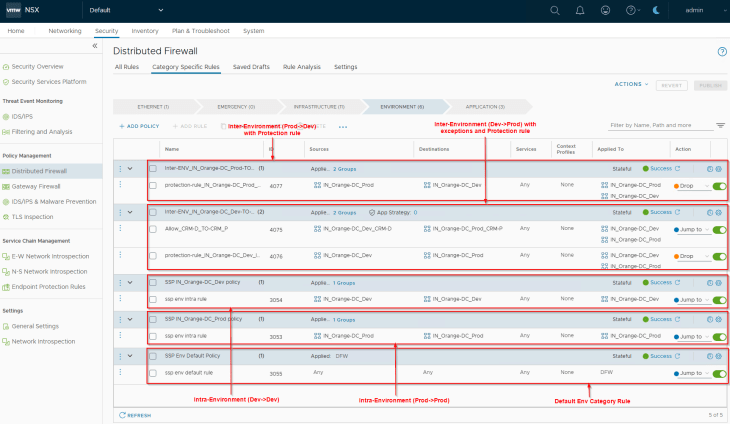Check the Allow_CRM-D_TO-CRM_P rule checkbox
Image resolution: width=730 pixels, height=424 pixels.
(x=153, y=228)
